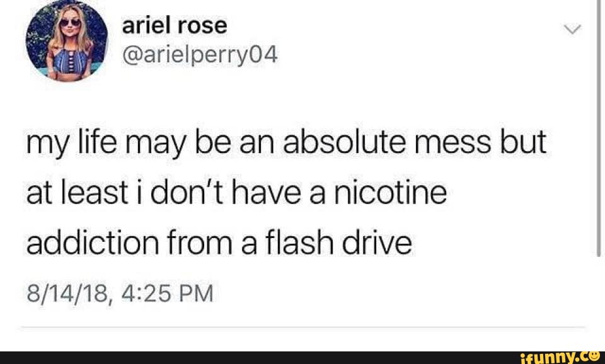Select the word nicotine in the tweet
Image resolution: width=605 pixels, height=364 pixels.
coord(391,193)
